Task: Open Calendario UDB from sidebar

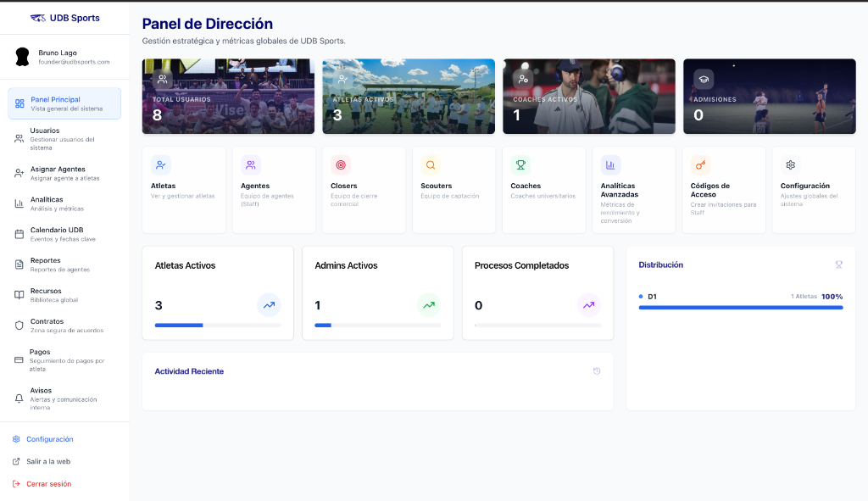Action: [64, 234]
